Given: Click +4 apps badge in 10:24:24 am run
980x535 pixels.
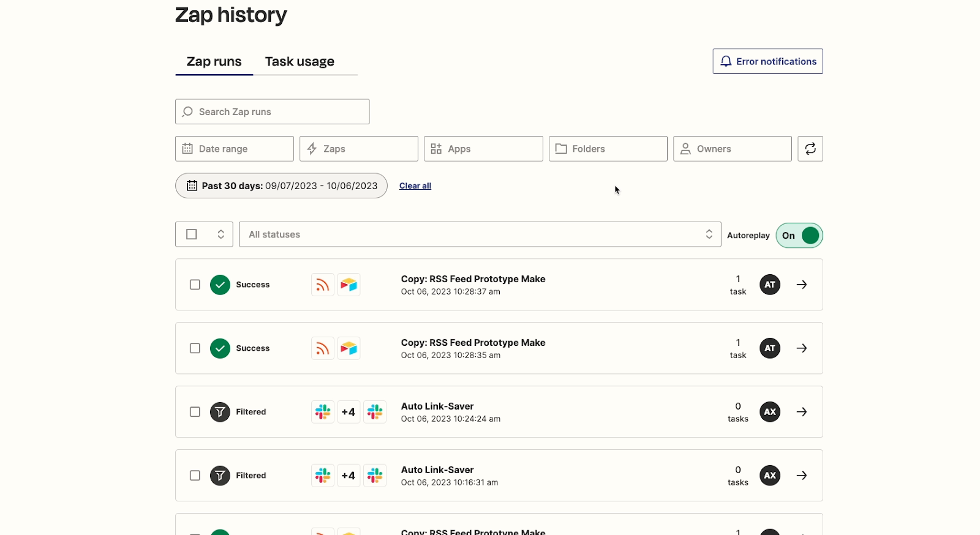Looking at the screenshot, I should (x=349, y=412).
